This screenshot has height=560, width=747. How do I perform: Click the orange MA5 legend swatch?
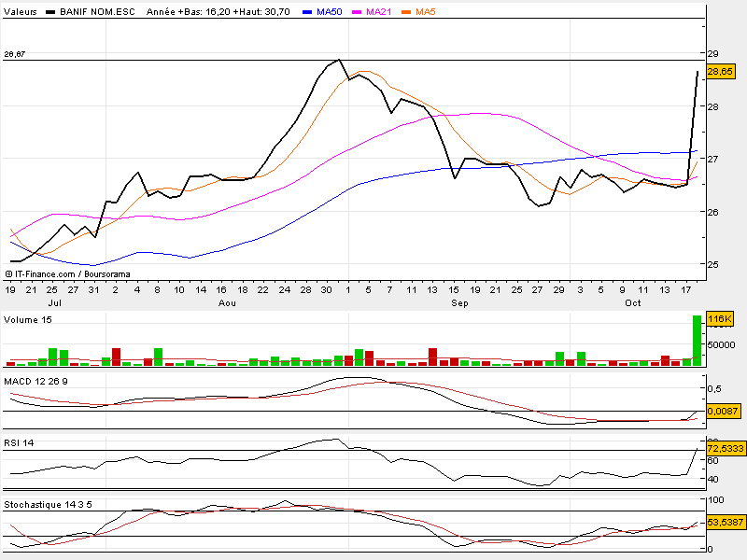[406, 12]
